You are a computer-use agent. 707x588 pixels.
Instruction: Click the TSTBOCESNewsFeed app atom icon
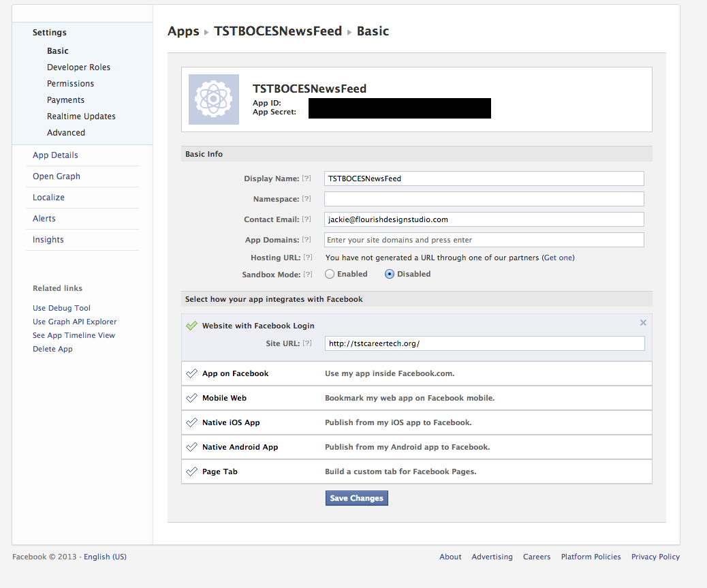click(x=214, y=99)
